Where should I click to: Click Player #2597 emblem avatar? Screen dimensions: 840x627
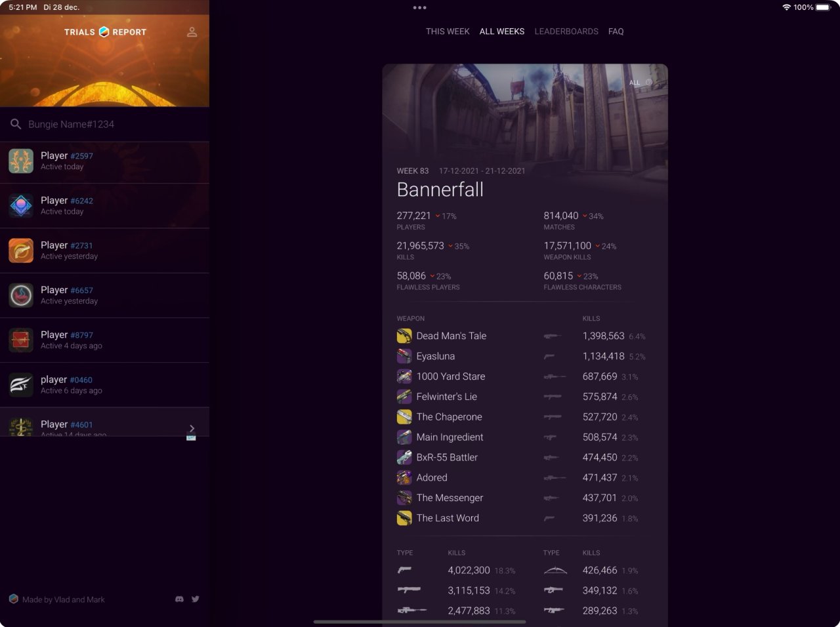[21, 161]
